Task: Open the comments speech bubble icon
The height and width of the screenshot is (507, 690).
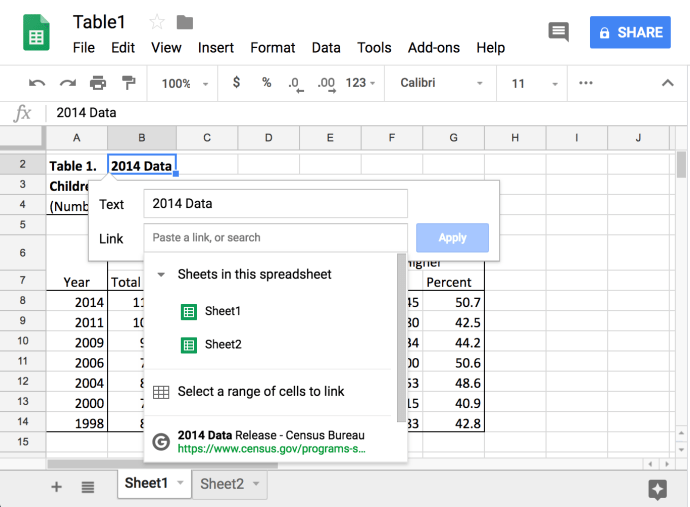Action: coord(558,32)
